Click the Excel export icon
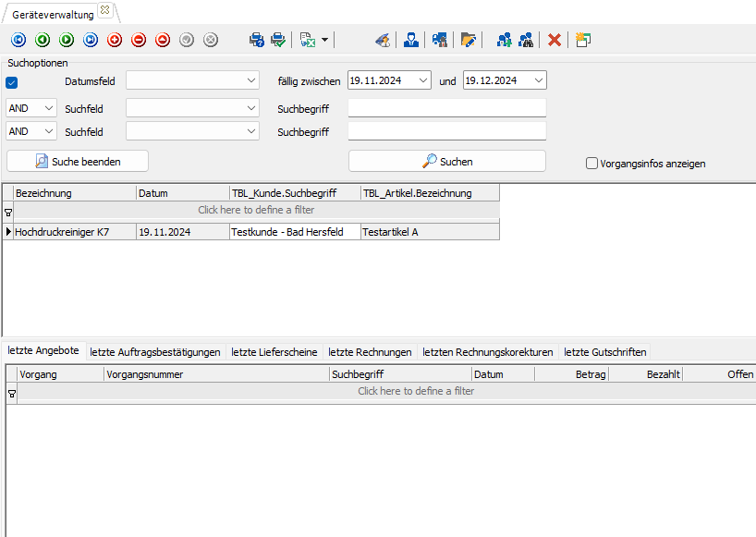 click(x=308, y=40)
